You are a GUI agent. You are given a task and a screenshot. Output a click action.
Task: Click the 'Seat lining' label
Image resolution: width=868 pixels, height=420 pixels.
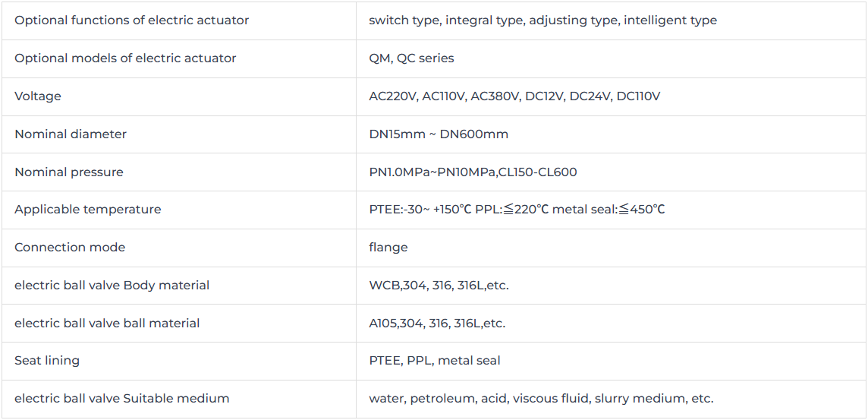[47, 361]
